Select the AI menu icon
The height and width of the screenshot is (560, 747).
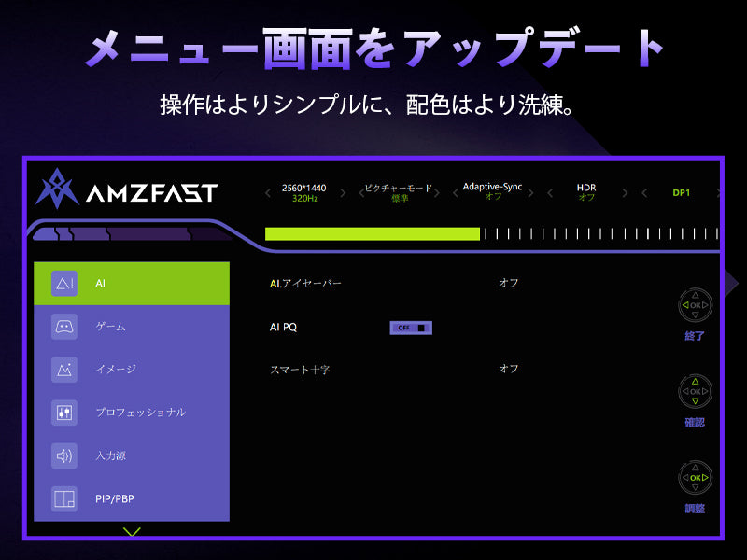[64, 284]
